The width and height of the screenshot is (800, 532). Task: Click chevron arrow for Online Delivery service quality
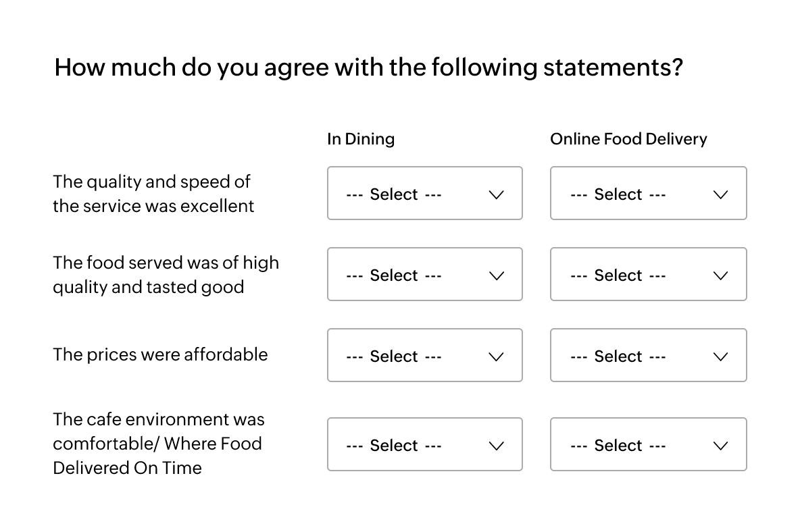click(720, 194)
